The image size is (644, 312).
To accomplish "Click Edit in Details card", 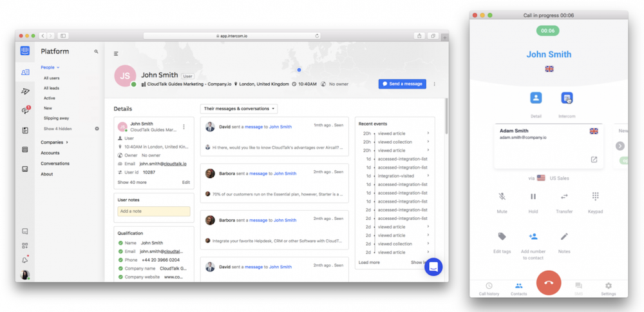I will (186, 182).
